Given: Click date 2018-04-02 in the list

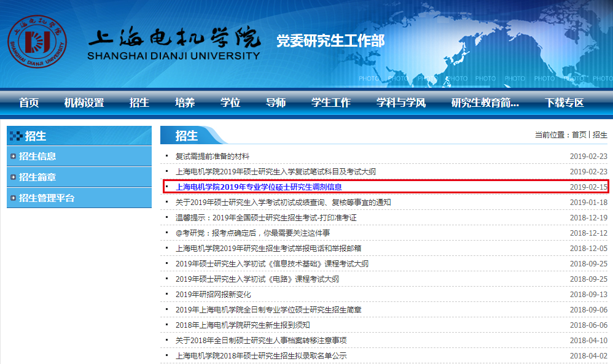Looking at the screenshot, I should 588,356.
